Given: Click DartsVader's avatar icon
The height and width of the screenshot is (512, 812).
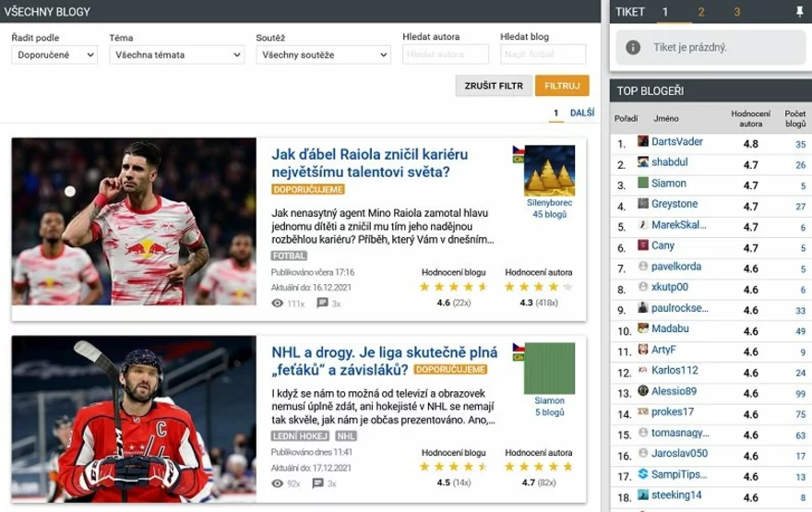Looking at the screenshot, I should (642, 141).
